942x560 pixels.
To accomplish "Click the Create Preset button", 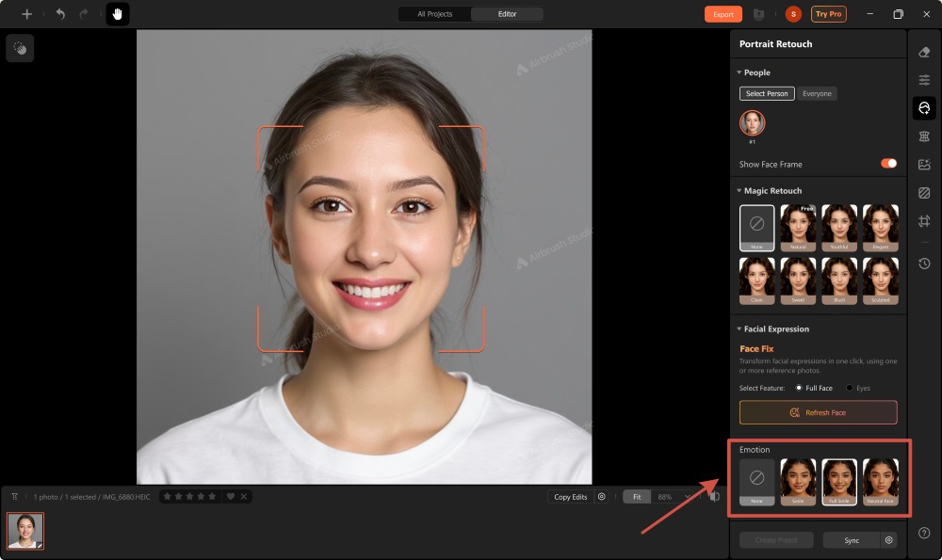I will click(776, 540).
